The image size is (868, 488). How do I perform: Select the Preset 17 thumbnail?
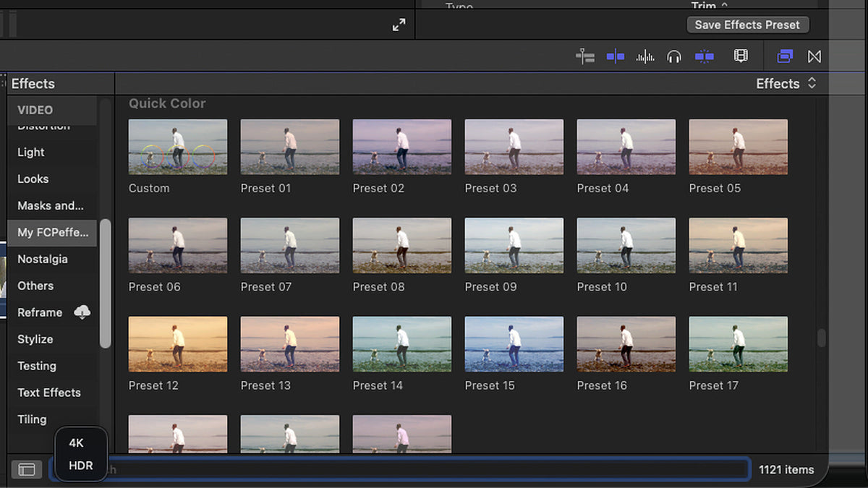739,344
